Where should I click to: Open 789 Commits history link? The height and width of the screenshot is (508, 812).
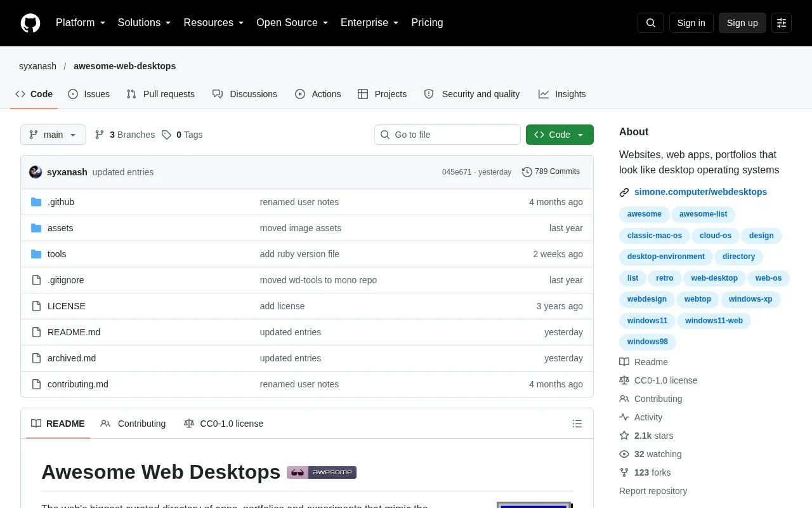tap(551, 171)
